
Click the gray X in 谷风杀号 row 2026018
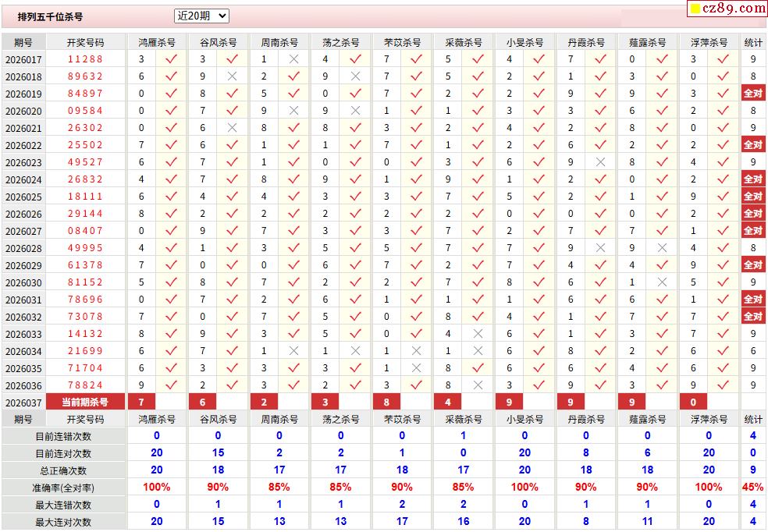tap(232, 76)
